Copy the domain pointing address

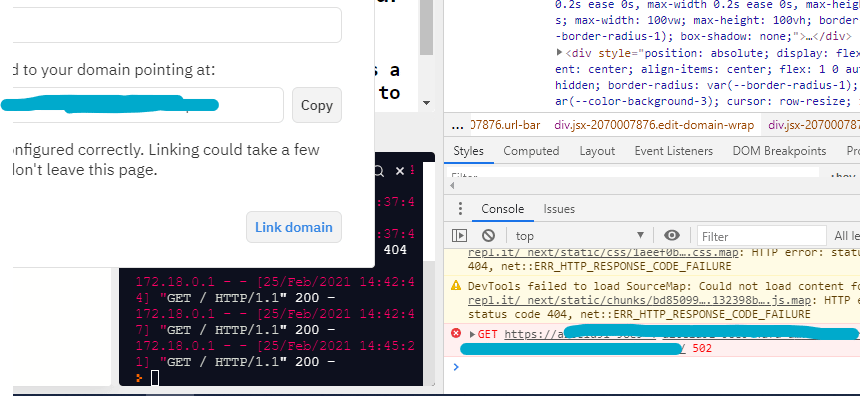(317, 105)
